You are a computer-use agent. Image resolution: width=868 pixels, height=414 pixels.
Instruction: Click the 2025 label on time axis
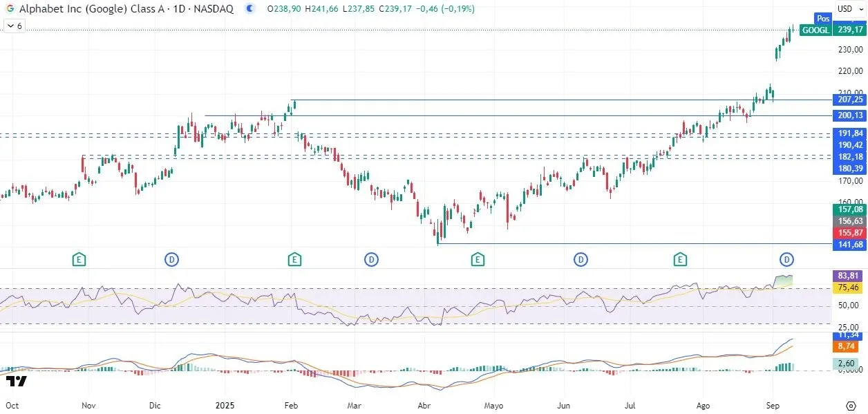[x=226, y=405]
